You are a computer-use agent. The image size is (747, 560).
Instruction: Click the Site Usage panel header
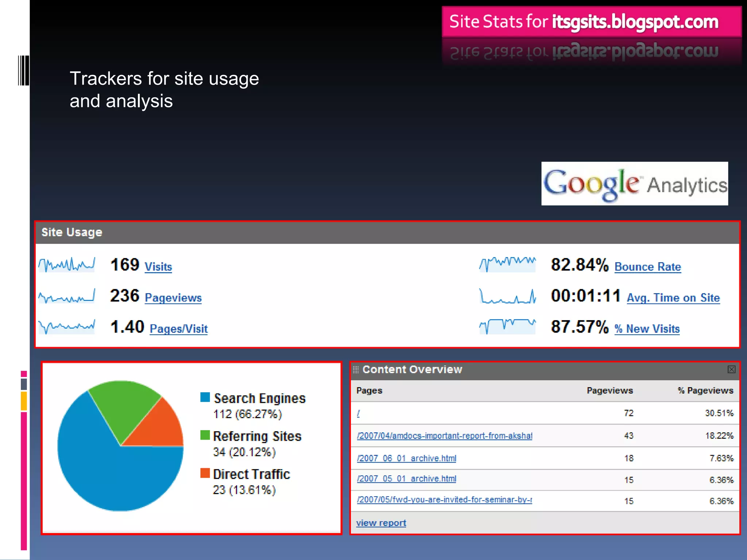click(x=387, y=232)
